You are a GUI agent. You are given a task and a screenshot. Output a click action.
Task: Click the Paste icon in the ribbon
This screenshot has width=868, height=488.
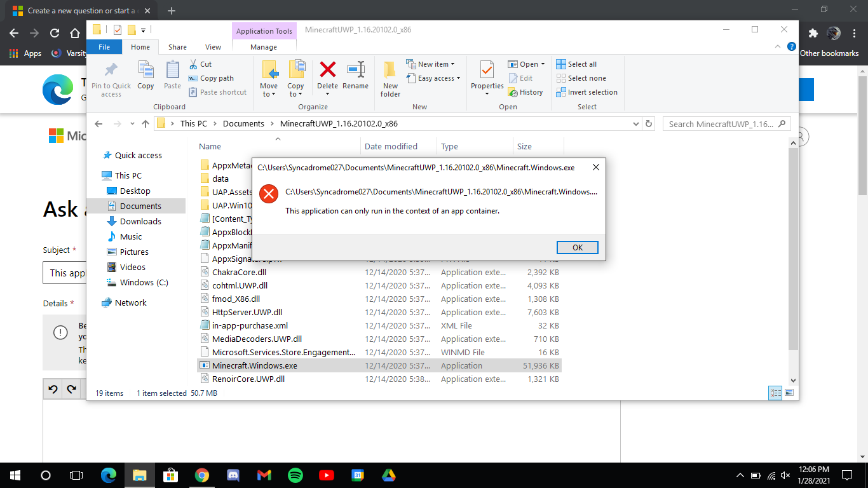(172, 72)
